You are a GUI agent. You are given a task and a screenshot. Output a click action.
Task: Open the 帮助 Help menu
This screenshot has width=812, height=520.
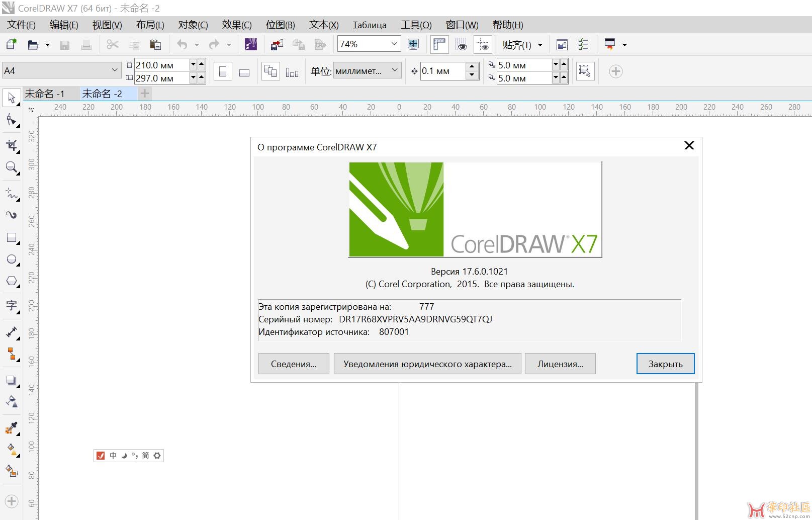coord(508,25)
